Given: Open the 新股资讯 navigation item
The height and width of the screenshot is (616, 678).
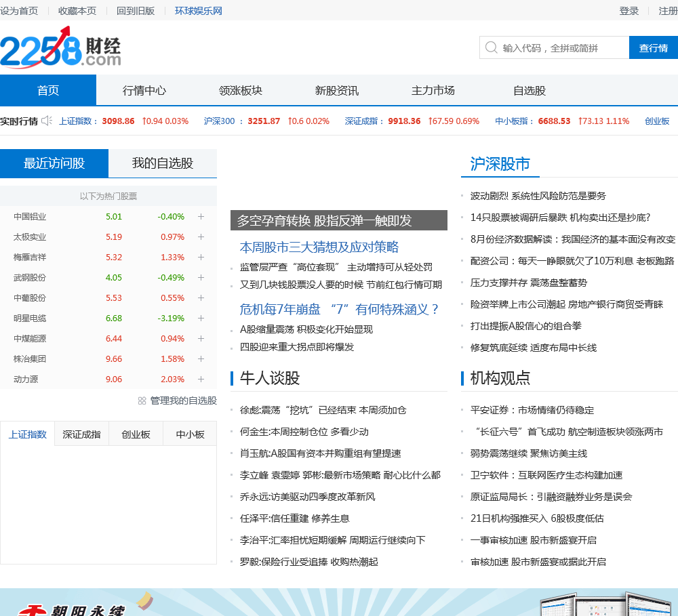Looking at the screenshot, I should click(x=337, y=90).
